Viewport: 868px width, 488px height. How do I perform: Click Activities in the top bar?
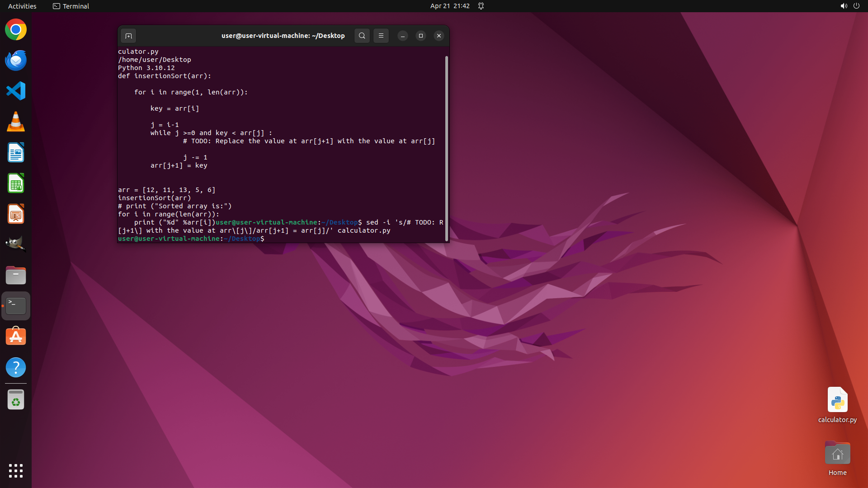[x=22, y=6]
